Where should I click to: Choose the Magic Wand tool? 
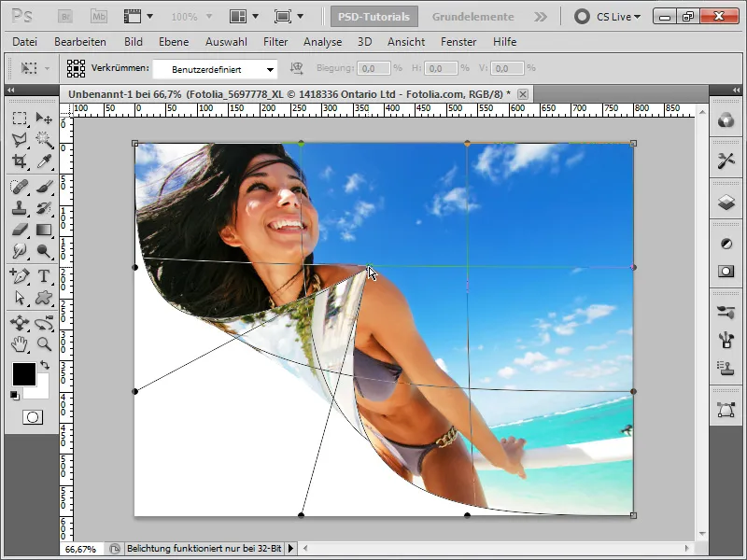pyautogui.click(x=43, y=139)
